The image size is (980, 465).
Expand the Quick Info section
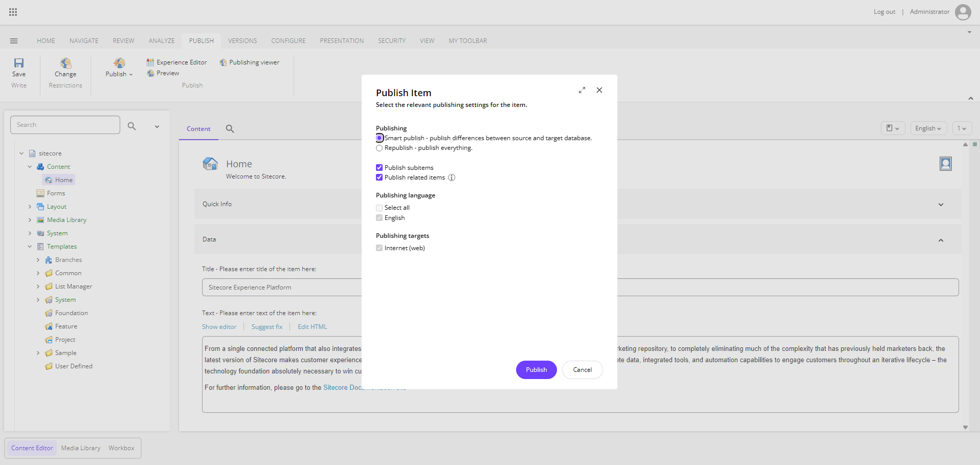(x=941, y=205)
